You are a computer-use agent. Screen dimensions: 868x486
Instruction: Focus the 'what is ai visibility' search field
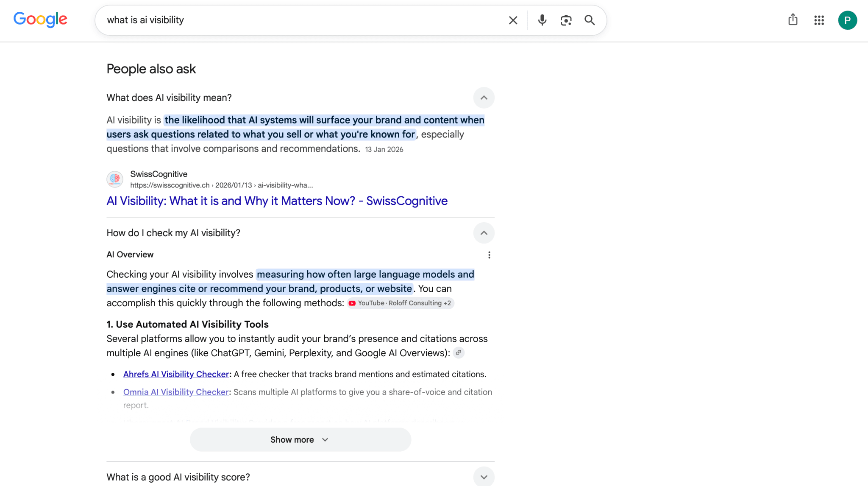coord(301,20)
